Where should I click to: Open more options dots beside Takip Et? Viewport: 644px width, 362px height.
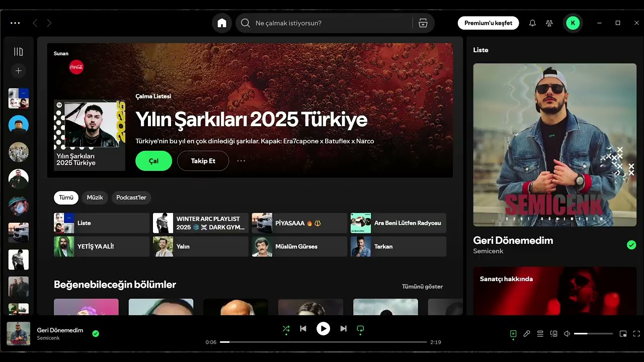click(x=241, y=161)
